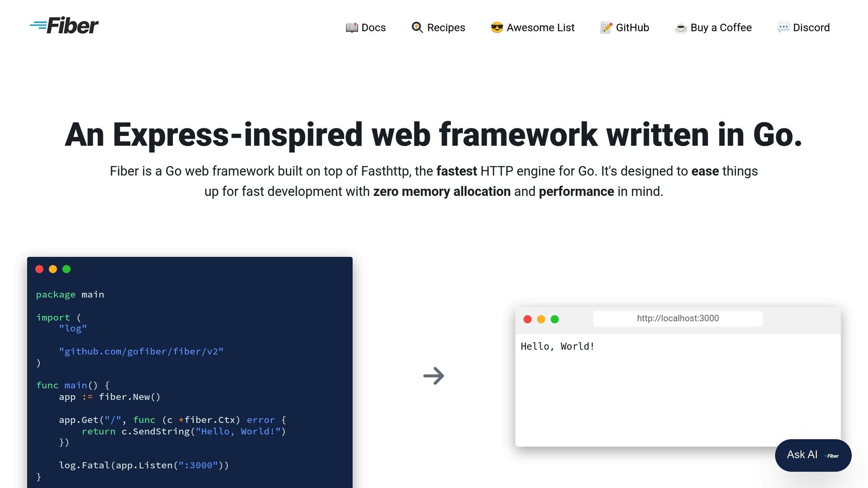
Task: Click the book emoji icon beside Docs
Action: tap(352, 28)
